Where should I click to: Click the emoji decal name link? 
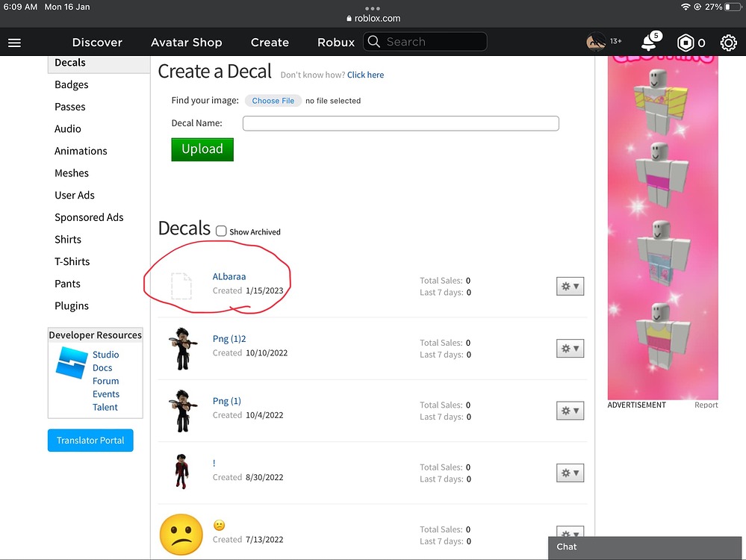coord(219,525)
